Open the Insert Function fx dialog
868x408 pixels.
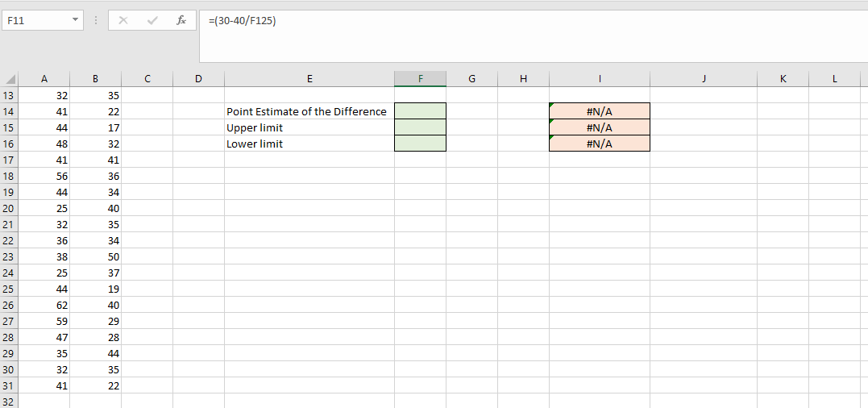(181, 20)
